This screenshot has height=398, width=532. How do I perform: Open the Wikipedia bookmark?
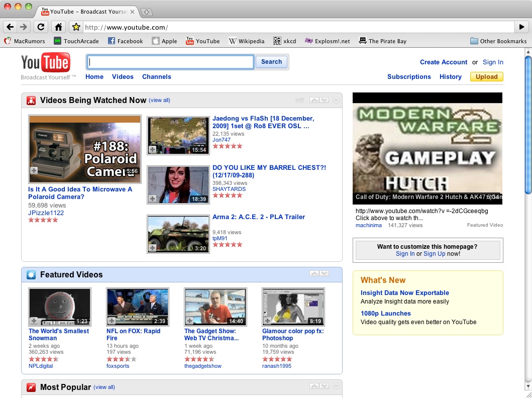tap(247, 41)
